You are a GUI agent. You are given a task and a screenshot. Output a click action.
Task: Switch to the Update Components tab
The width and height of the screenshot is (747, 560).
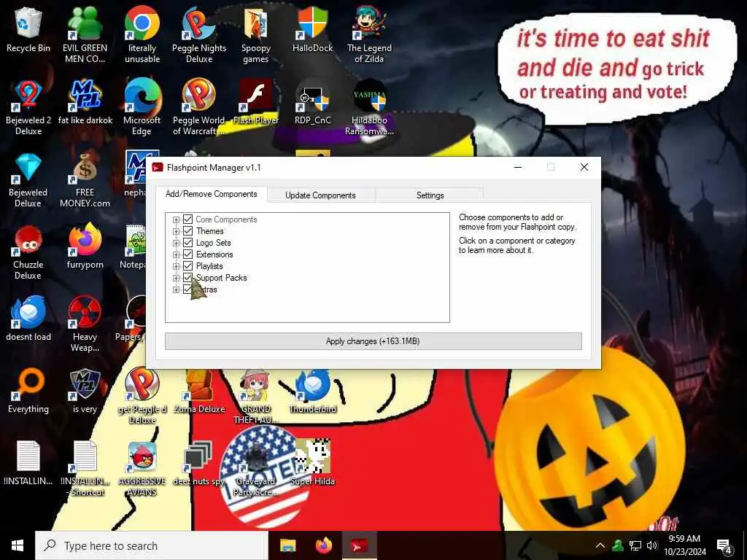(x=321, y=195)
